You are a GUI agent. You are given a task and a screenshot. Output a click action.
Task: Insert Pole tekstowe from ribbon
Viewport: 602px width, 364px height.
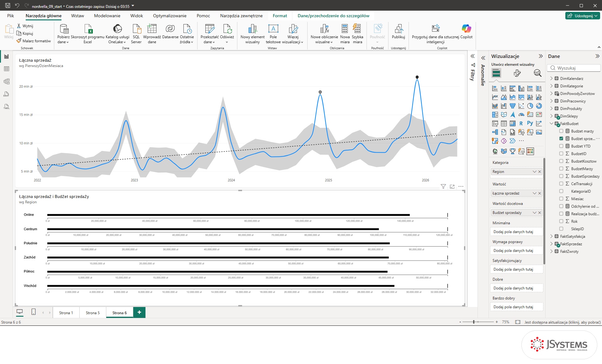[273, 34]
